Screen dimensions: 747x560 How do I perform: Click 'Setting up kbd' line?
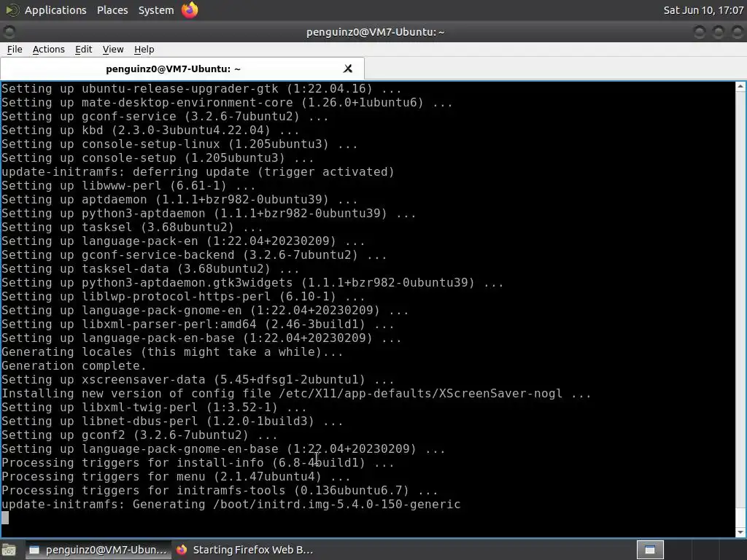150,131
